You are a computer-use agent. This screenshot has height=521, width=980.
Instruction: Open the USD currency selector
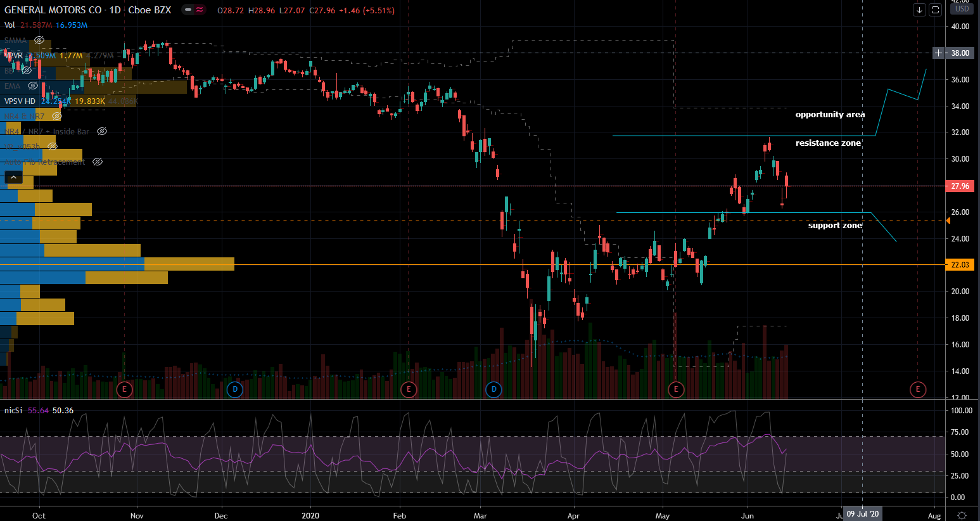pyautogui.click(x=962, y=9)
